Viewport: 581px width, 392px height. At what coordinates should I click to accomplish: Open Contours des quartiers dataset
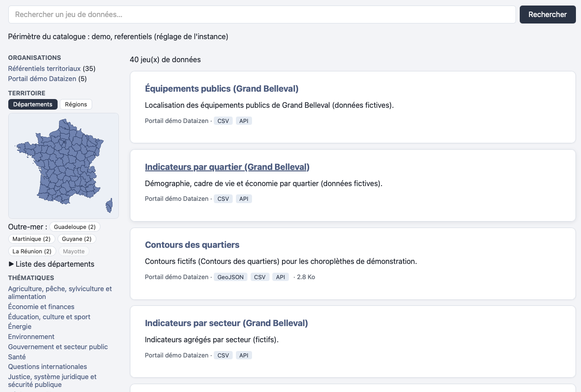pos(192,245)
